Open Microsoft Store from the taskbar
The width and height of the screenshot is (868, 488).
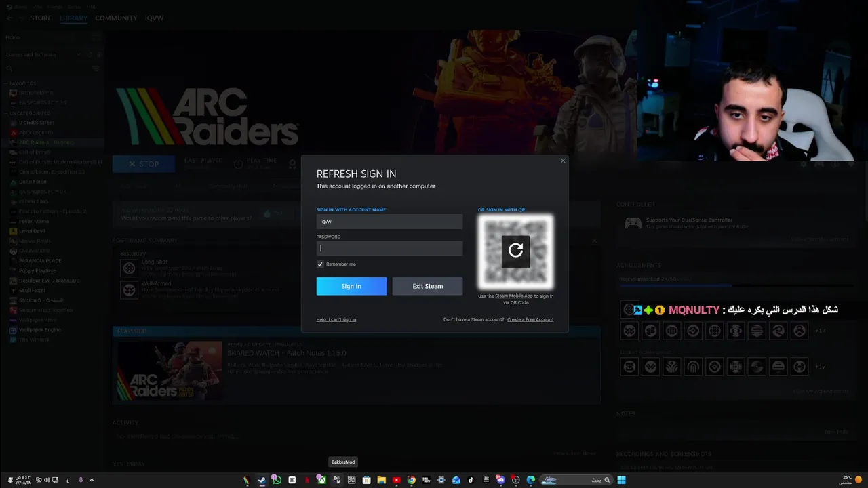point(367,480)
